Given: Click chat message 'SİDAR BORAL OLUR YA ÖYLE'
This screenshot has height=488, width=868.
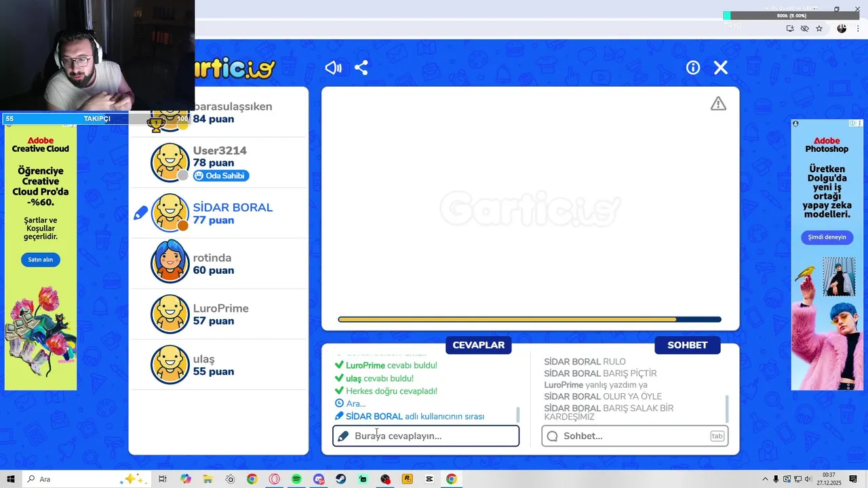Looking at the screenshot, I should coord(603,396).
